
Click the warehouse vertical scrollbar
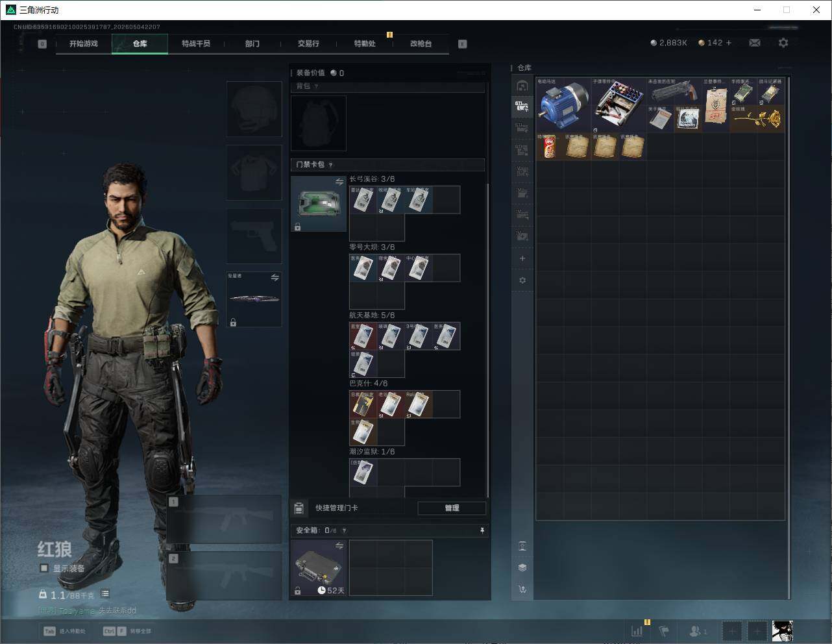[789, 338]
